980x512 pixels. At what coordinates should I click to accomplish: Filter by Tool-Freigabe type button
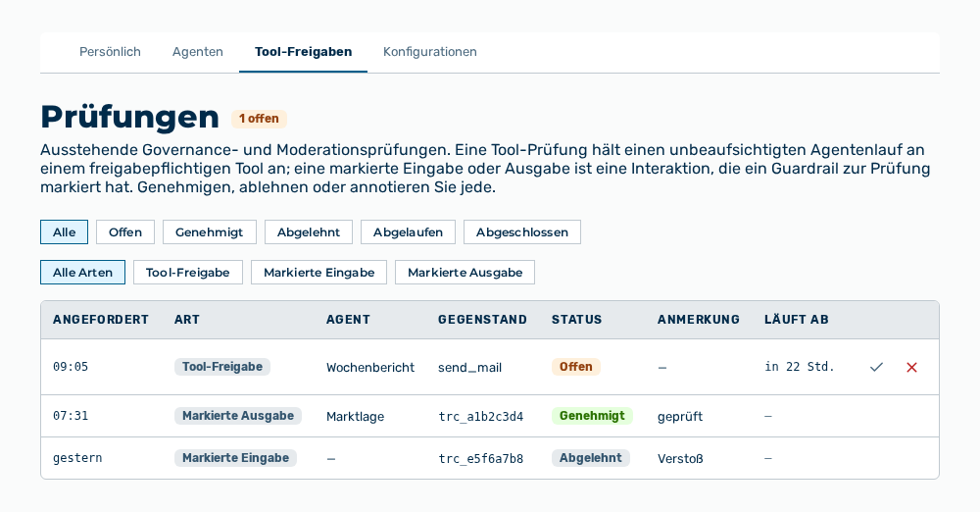pyautogui.click(x=187, y=273)
